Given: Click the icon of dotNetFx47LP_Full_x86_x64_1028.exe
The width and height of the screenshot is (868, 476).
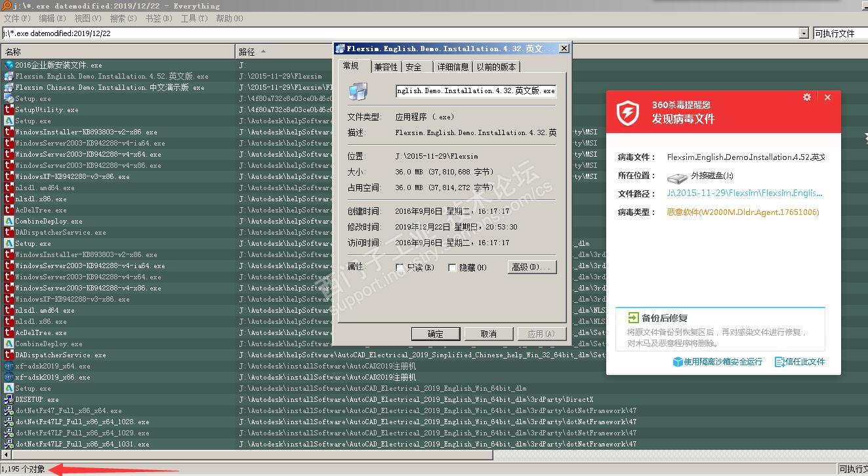Looking at the screenshot, I should pos(9,422).
